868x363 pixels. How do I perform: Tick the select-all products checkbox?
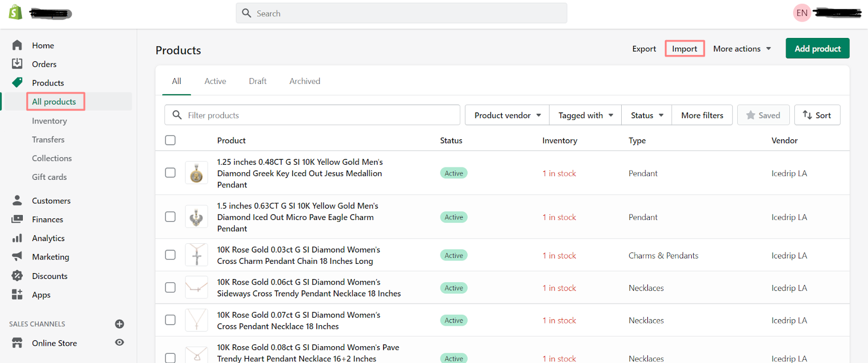pos(170,140)
